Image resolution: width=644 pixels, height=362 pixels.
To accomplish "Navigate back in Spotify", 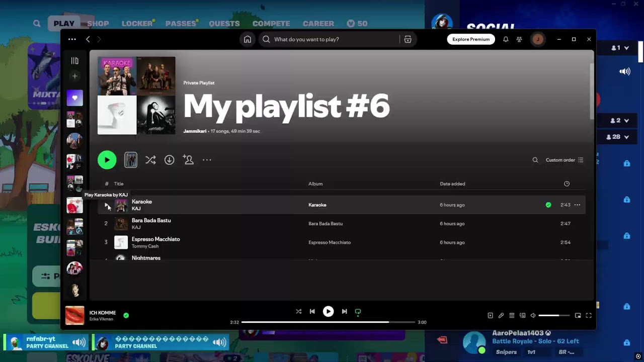I will (x=88, y=39).
